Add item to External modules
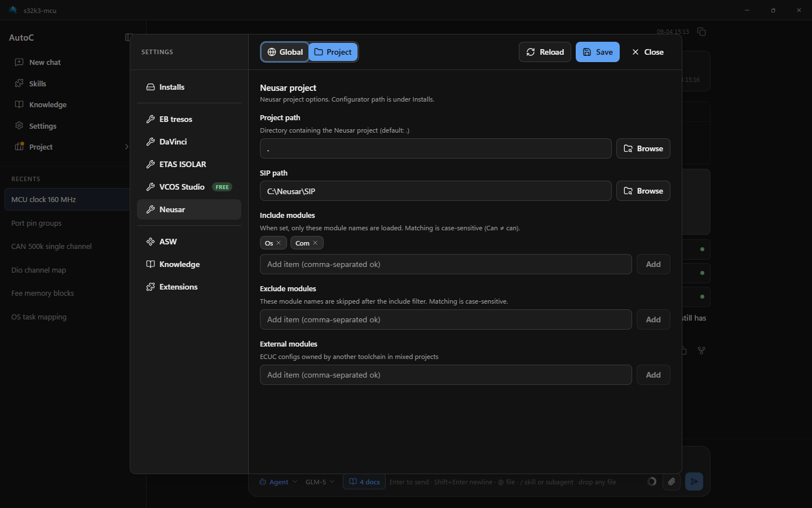The width and height of the screenshot is (812, 508). [x=653, y=375]
